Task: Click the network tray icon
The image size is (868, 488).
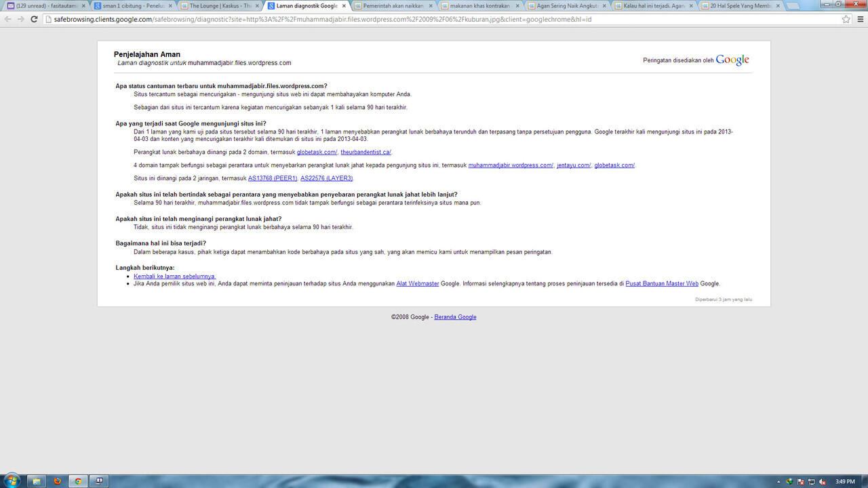Action: (811, 481)
